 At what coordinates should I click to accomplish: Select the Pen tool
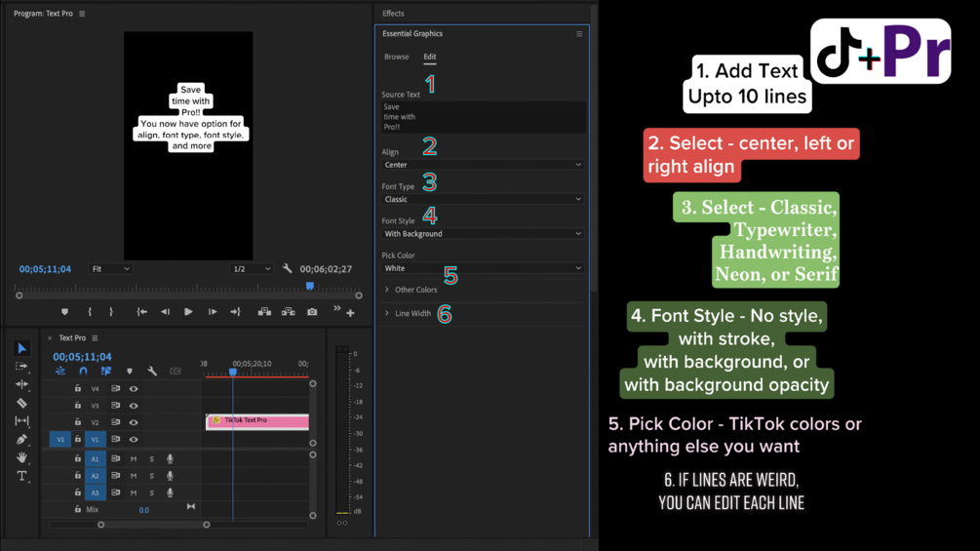coord(21,439)
